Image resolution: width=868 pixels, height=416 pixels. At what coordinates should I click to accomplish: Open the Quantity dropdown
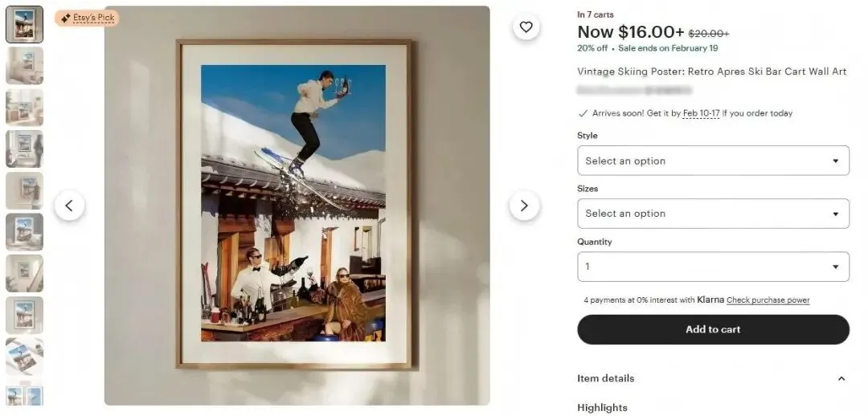[x=713, y=267]
